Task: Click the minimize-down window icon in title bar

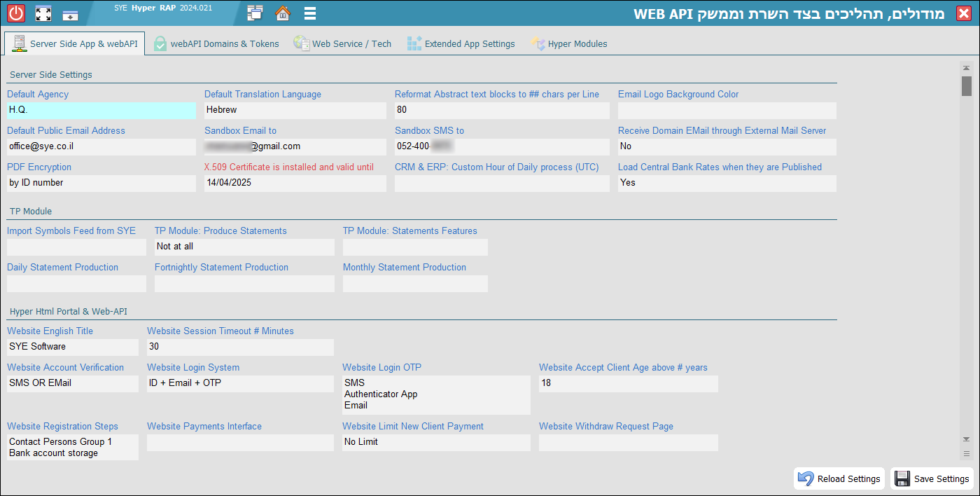Action: (70, 14)
